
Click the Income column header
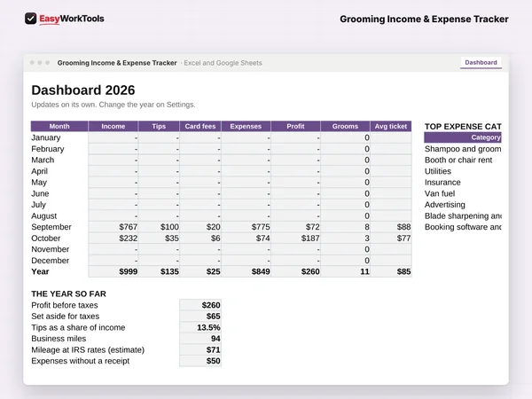[x=113, y=126]
